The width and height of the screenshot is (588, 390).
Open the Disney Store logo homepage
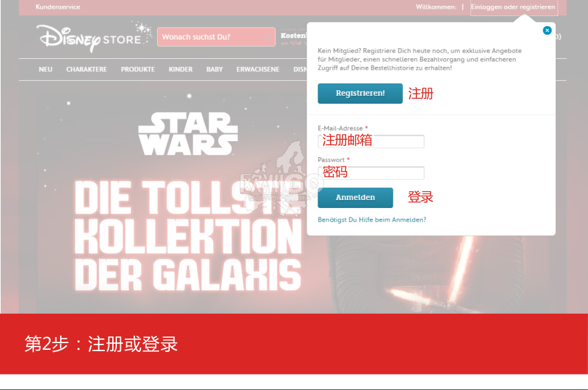94,37
